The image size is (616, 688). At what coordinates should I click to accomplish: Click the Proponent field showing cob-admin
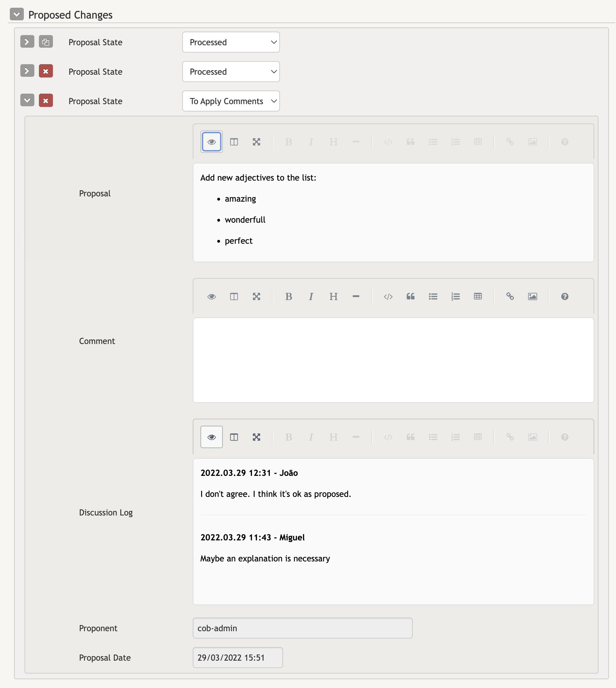(303, 628)
